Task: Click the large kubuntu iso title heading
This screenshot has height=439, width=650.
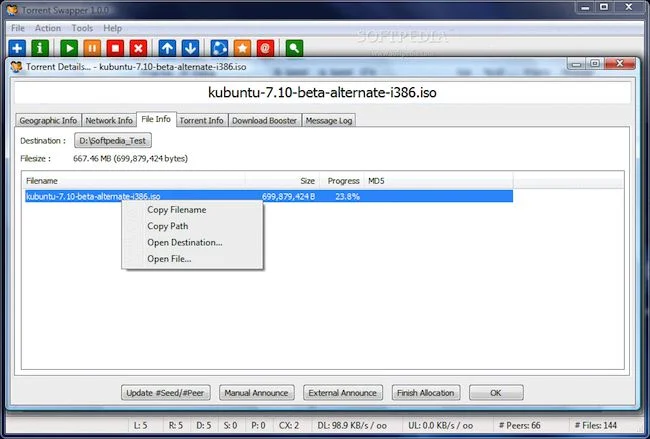Action: click(x=322, y=92)
